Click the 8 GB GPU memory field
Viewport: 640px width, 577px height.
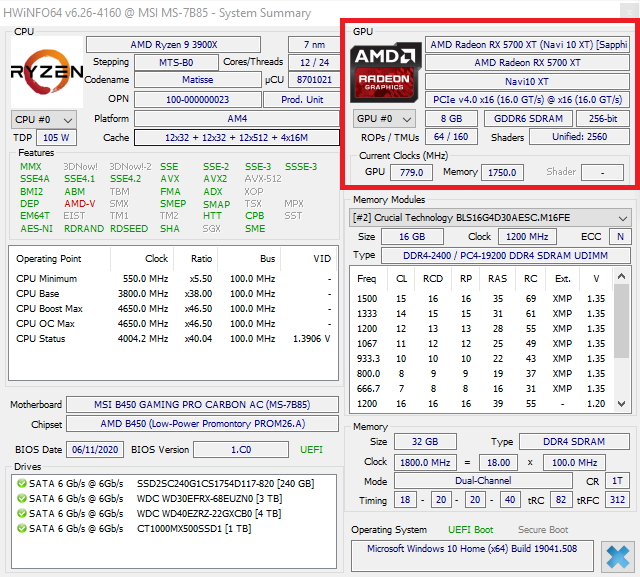click(451, 119)
